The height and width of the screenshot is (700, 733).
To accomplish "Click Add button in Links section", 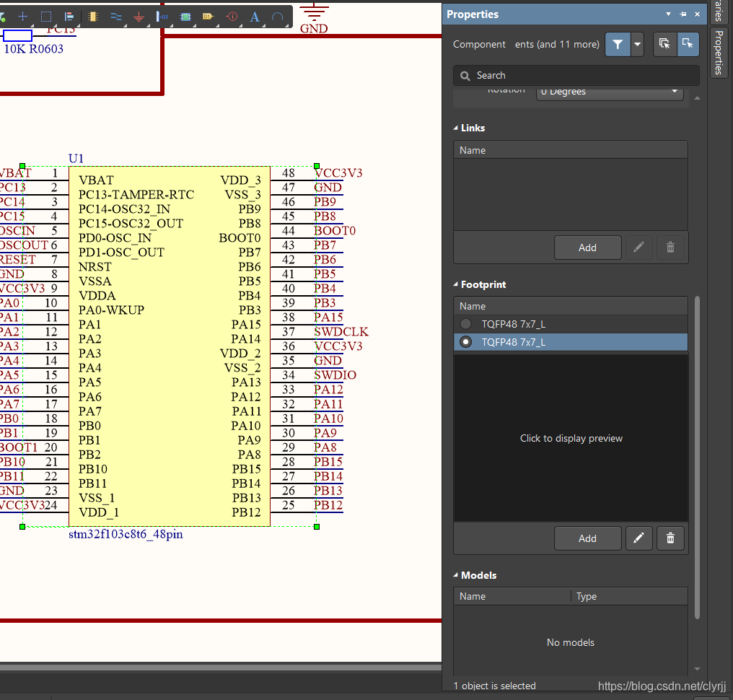I will (587, 248).
